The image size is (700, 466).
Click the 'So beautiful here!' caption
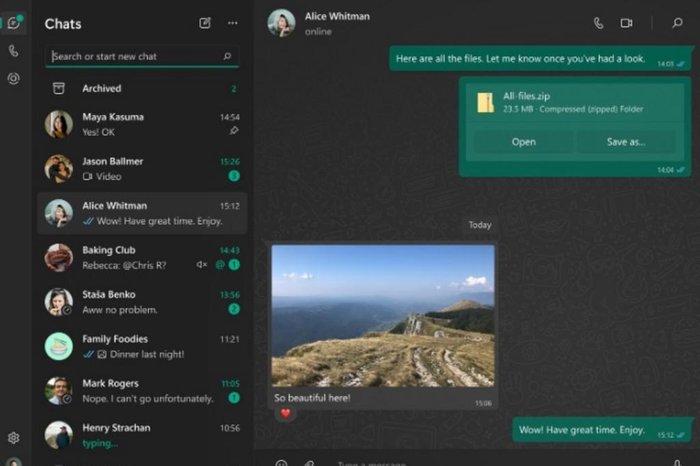click(312, 398)
